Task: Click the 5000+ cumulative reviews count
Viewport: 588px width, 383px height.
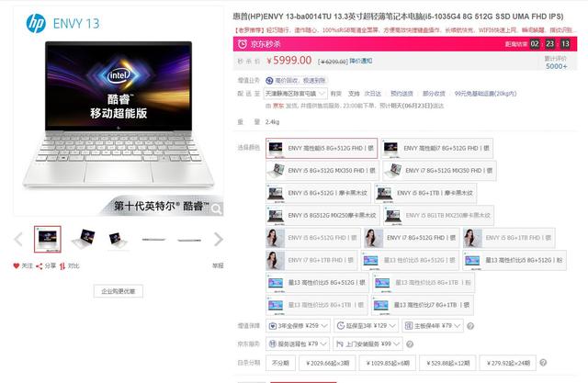Action: point(557,66)
